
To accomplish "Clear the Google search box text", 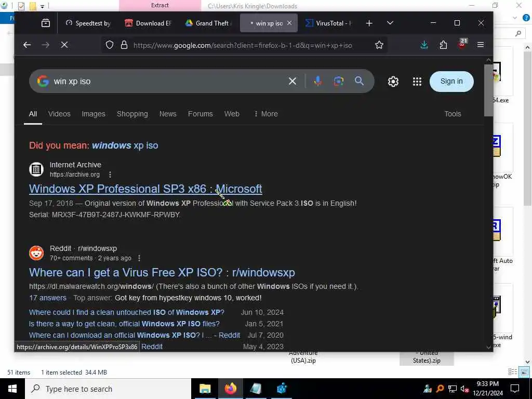I will [292, 81].
